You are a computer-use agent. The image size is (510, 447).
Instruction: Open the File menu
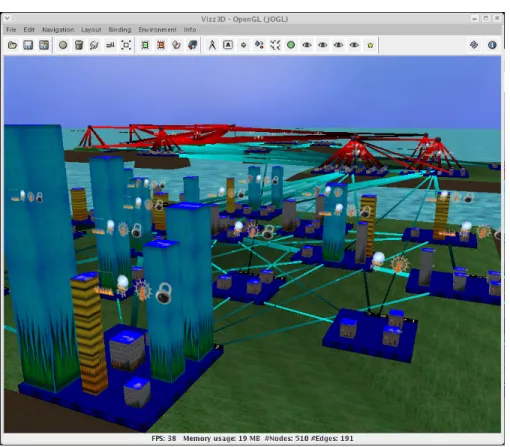coord(11,30)
